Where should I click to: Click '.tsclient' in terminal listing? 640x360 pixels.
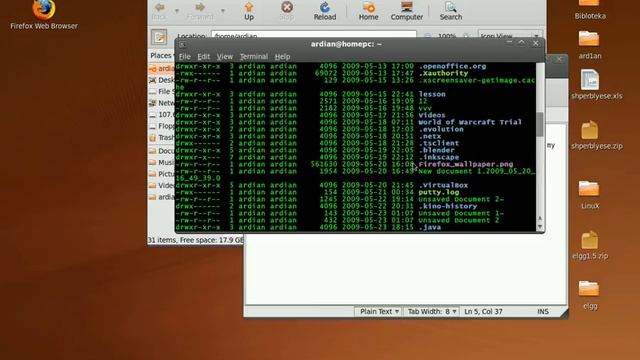439,143
